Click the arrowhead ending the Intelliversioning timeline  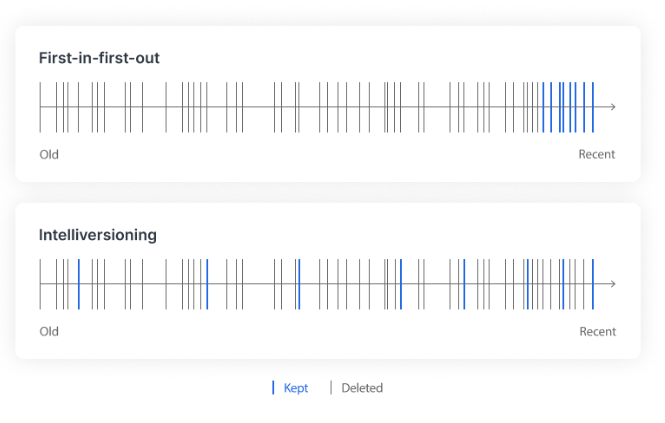point(612,284)
